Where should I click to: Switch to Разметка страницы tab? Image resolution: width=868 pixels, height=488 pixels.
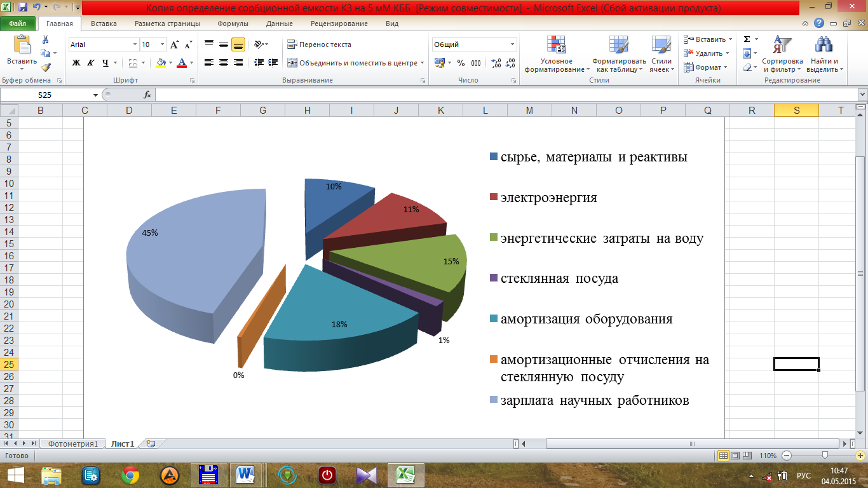(167, 24)
